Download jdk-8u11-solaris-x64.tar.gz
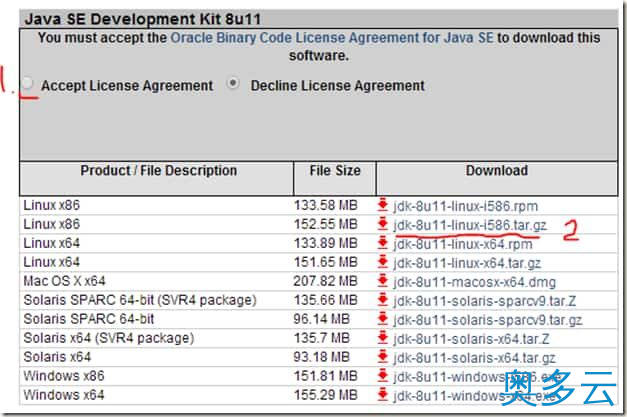 coord(474,358)
